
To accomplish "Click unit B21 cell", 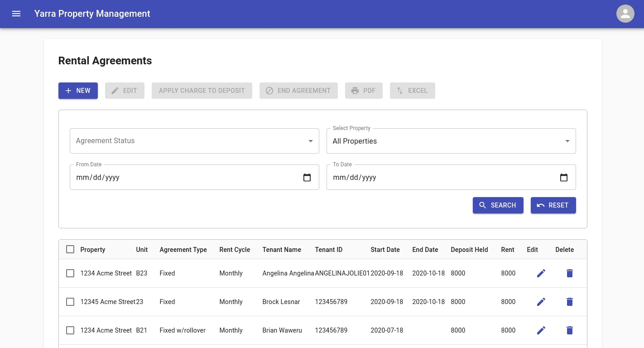I will coord(142,330).
